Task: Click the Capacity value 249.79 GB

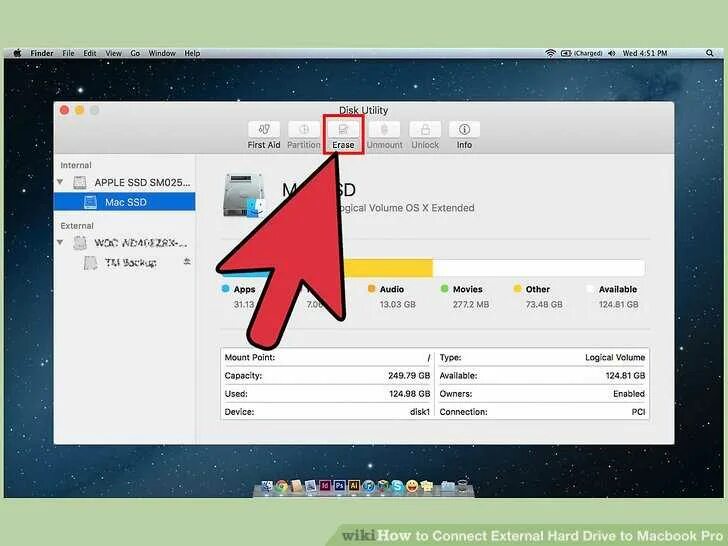Action: tap(409, 376)
